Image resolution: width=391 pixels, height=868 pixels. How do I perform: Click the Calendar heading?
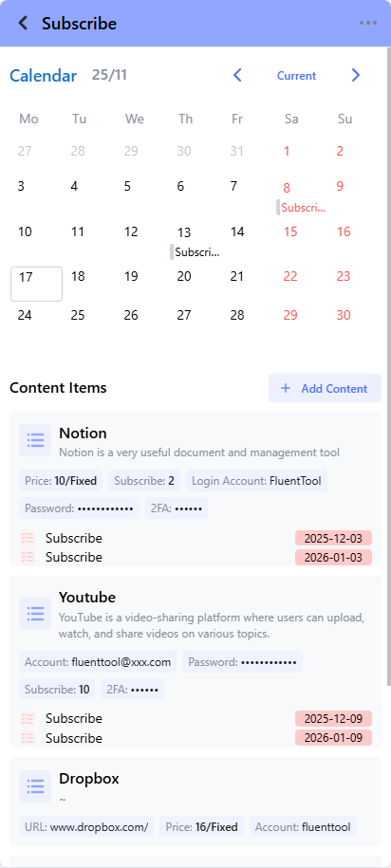(x=44, y=75)
